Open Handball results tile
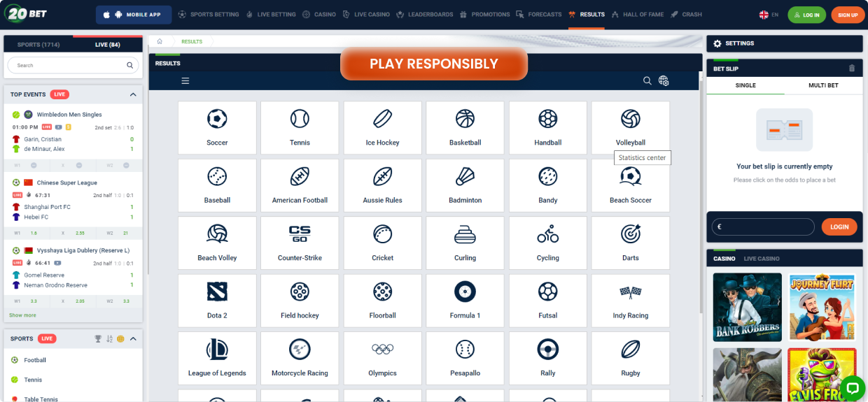The width and height of the screenshot is (868, 402). pyautogui.click(x=547, y=128)
